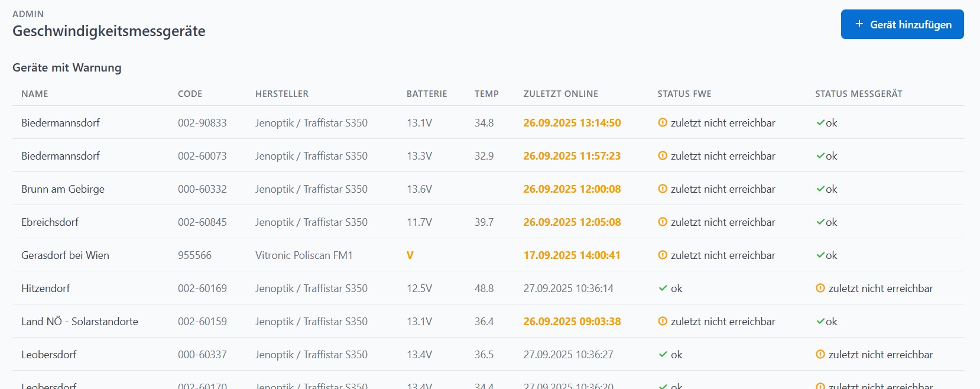980x389 pixels.
Task: Select Land NÖ - Solarstandorte entry
Action: (x=80, y=322)
